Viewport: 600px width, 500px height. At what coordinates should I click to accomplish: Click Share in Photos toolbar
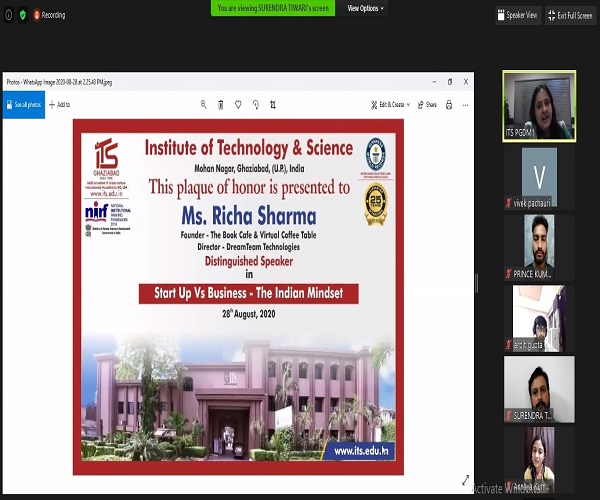(x=427, y=104)
